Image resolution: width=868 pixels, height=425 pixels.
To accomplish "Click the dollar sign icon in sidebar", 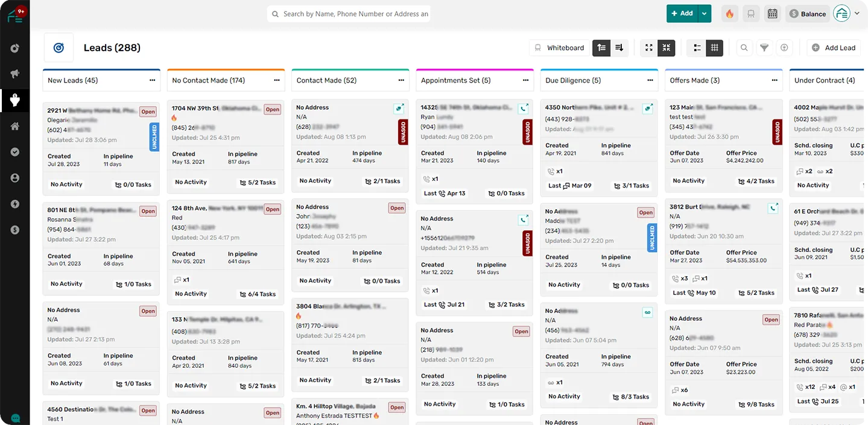I will click(x=14, y=230).
